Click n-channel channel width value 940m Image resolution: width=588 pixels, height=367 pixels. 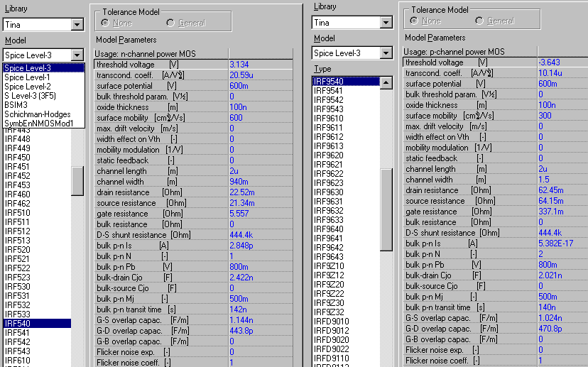tap(239, 182)
